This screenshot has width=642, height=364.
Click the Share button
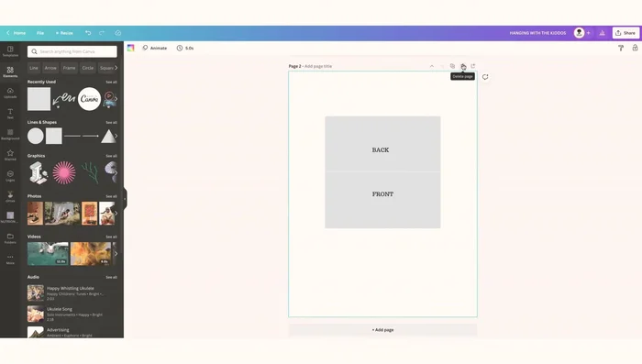625,33
